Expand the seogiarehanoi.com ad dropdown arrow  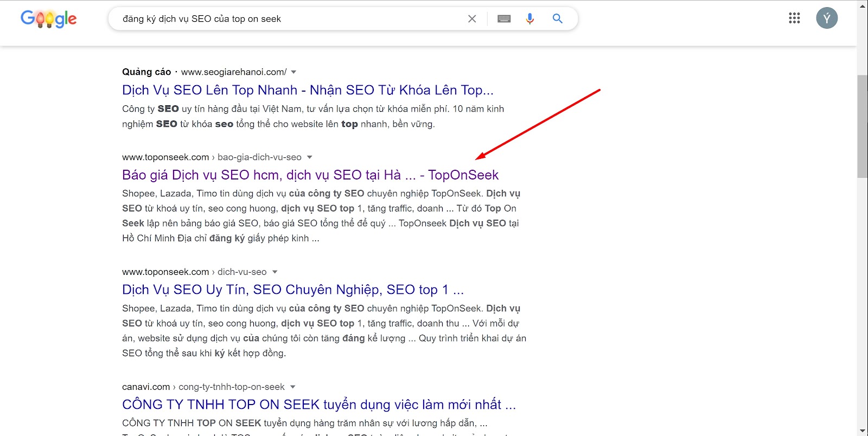[293, 72]
